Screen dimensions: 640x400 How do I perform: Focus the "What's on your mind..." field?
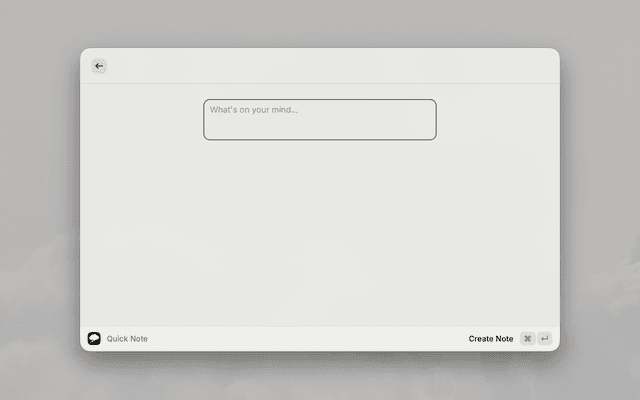319,119
